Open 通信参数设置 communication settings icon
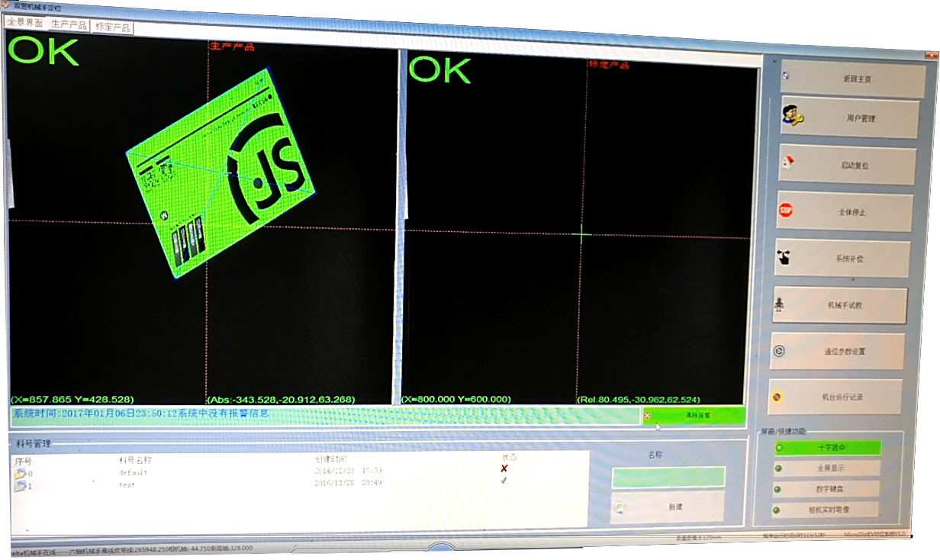The height and width of the screenshot is (560, 940). coord(779,351)
